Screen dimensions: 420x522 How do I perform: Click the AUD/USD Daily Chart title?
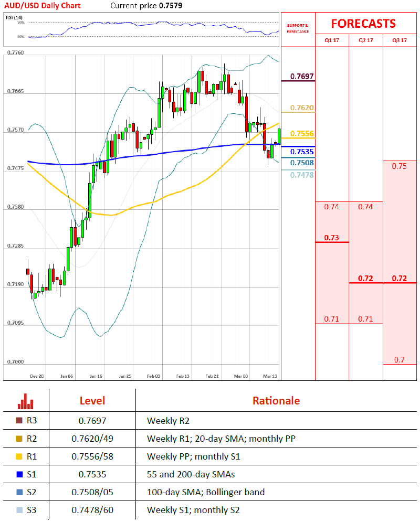[48, 5]
